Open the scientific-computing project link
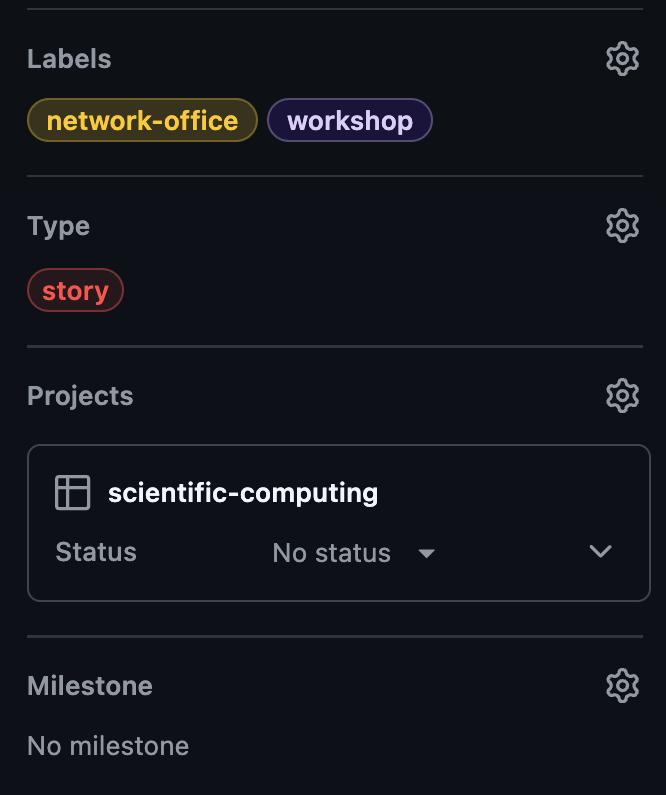Image resolution: width=666 pixels, height=795 pixels. tap(243, 493)
